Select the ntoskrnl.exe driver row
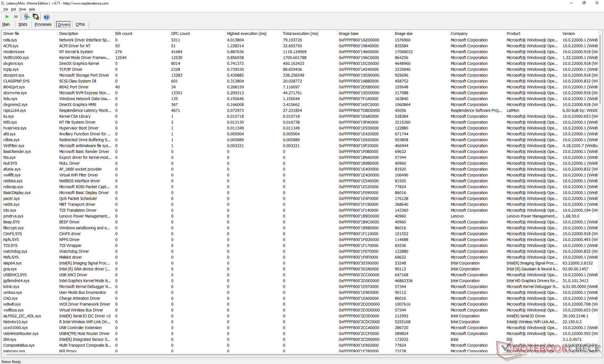The image size is (604, 364). (x=14, y=52)
